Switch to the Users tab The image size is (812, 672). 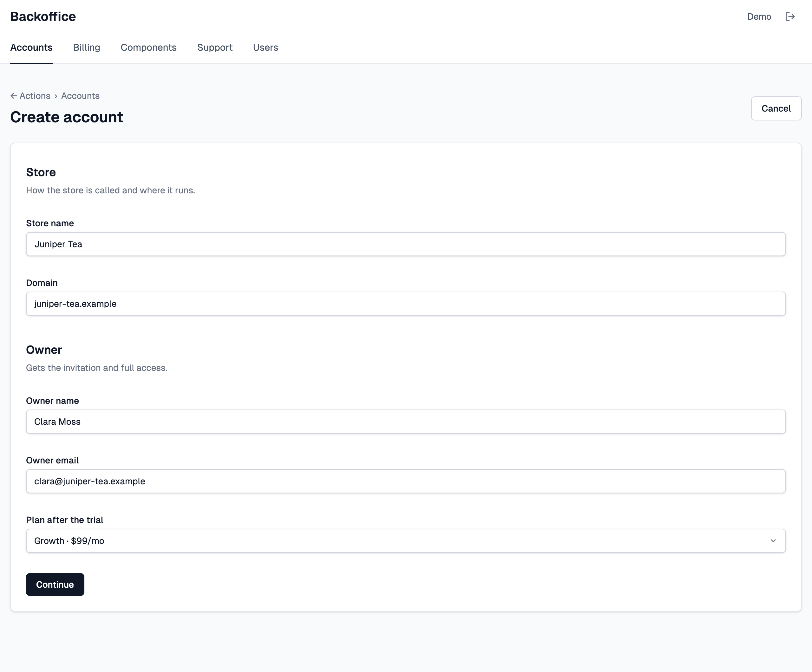[x=265, y=48]
